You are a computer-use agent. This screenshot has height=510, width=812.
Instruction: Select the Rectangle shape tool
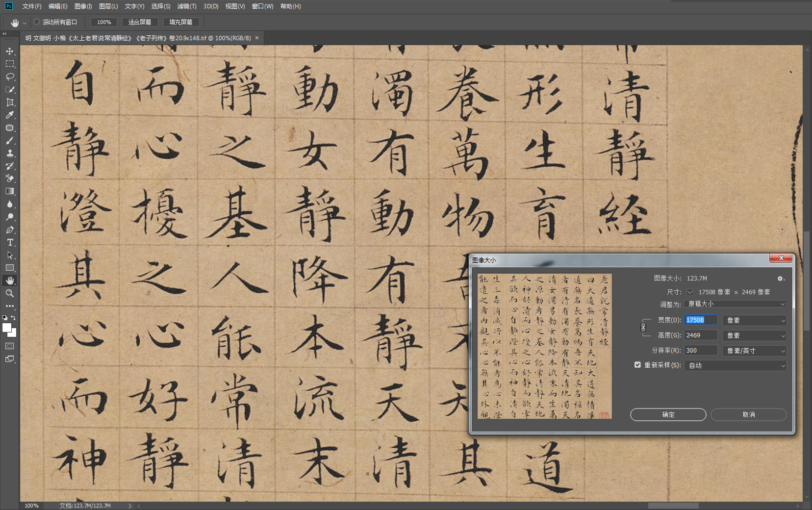10,268
